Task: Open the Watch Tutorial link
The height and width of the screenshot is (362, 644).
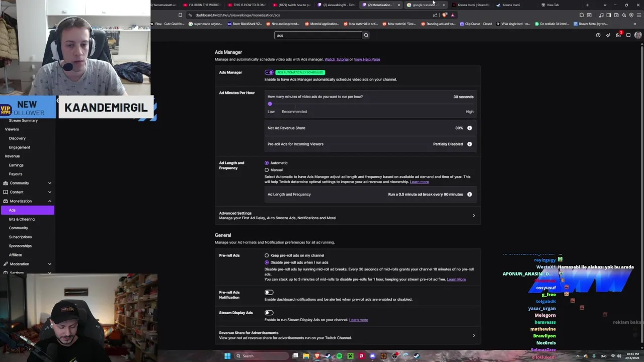Action: 337,59
